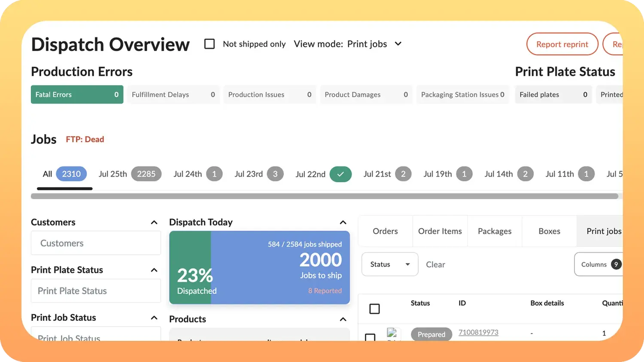Switch to the Jul 11th tab
The height and width of the screenshot is (362, 644).
click(570, 174)
